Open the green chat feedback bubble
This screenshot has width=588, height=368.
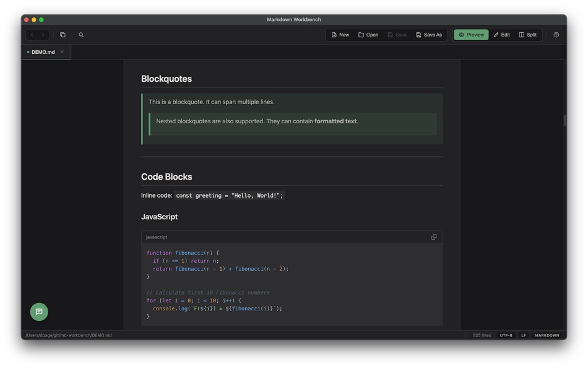[x=39, y=312]
